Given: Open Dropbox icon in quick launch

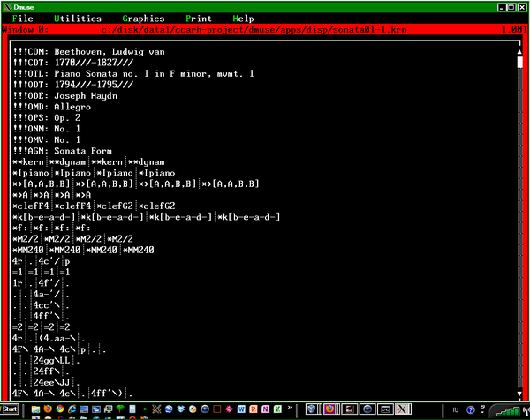Looking at the screenshot, I should pyautogui.click(x=180, y=409).
